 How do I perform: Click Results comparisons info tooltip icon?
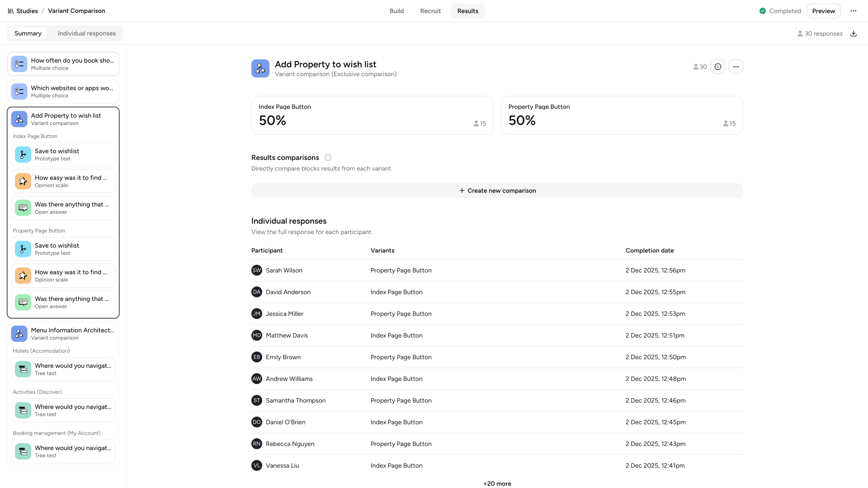[328, 158]
